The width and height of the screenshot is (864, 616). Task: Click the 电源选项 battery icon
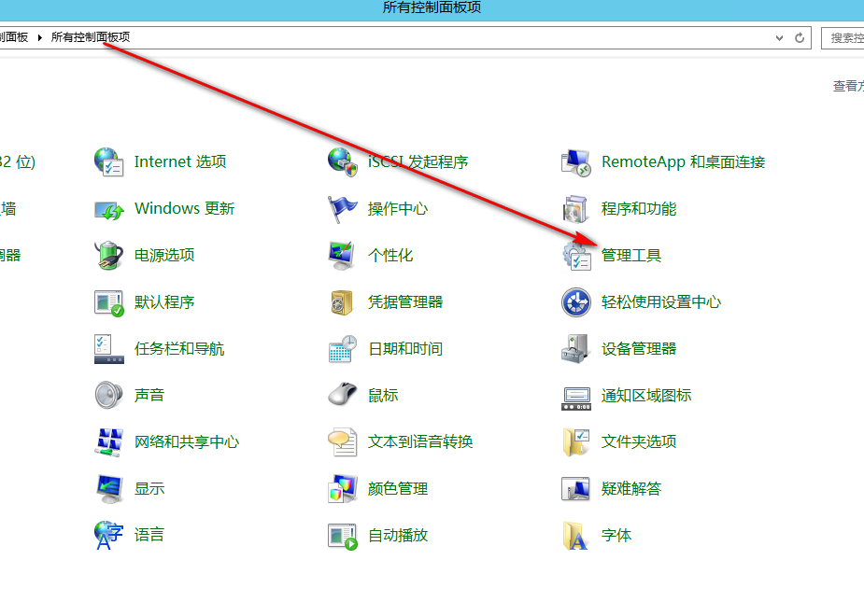pos(109,255)
